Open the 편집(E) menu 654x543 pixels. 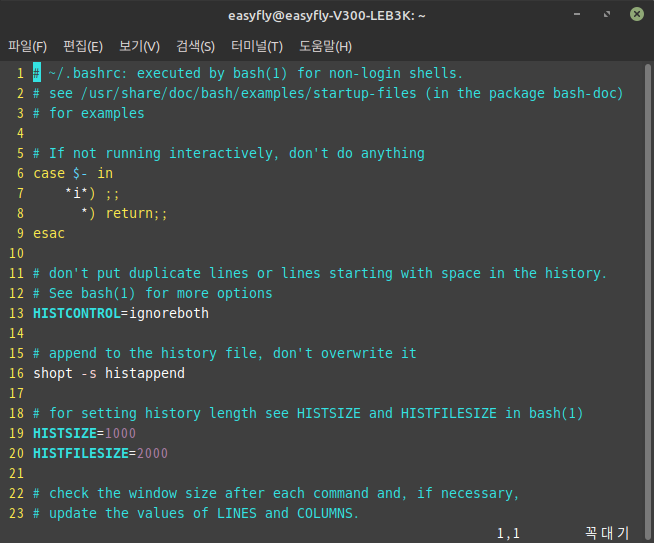point(83,46)
